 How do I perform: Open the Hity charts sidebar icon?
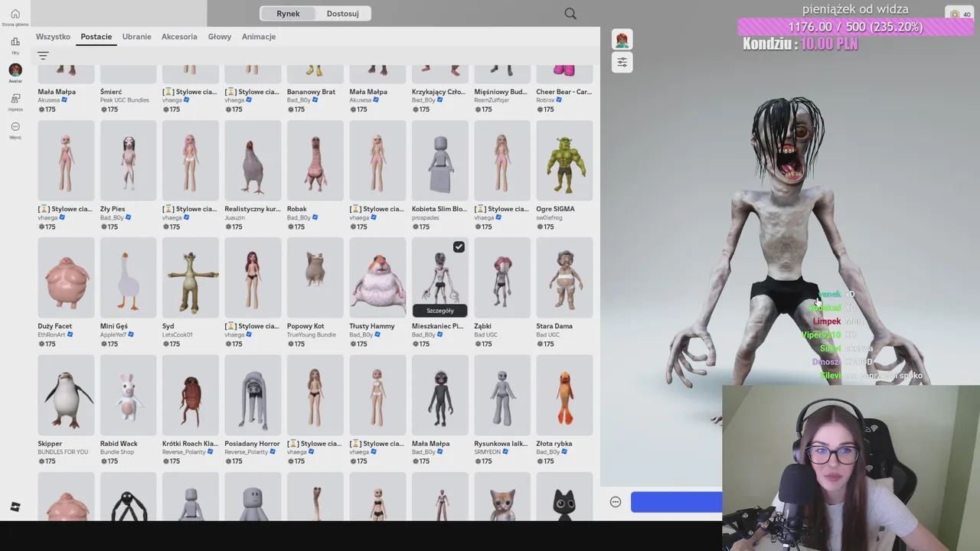(15, 42)
